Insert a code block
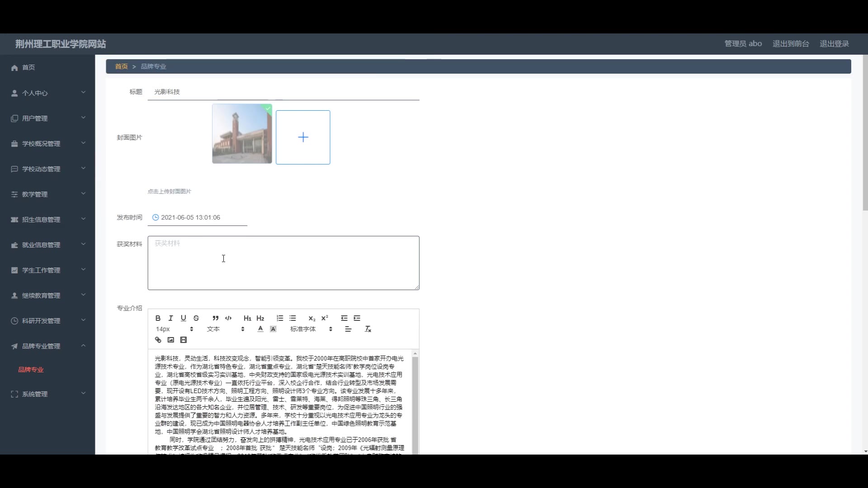 coord(228,318)
